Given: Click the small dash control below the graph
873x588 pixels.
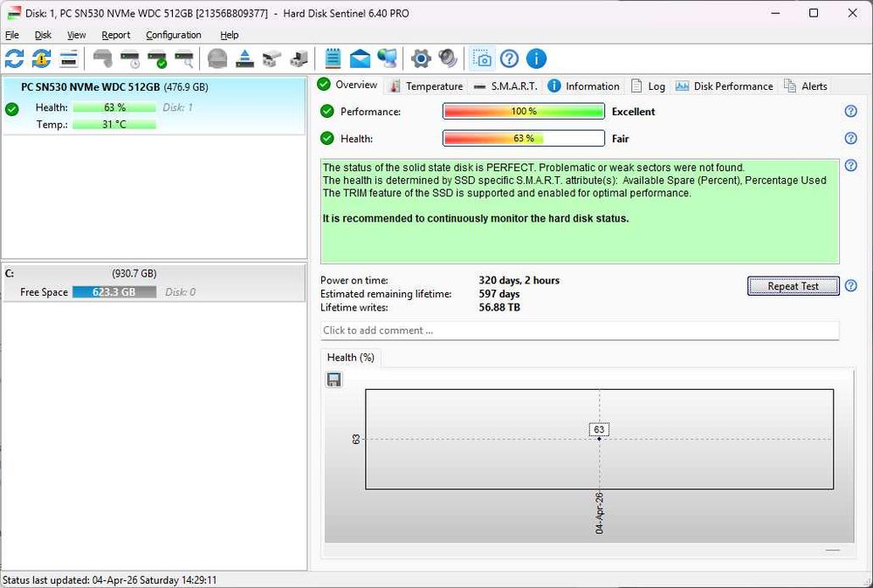Looking at the screenshot, I should click(x=832, y=550).
